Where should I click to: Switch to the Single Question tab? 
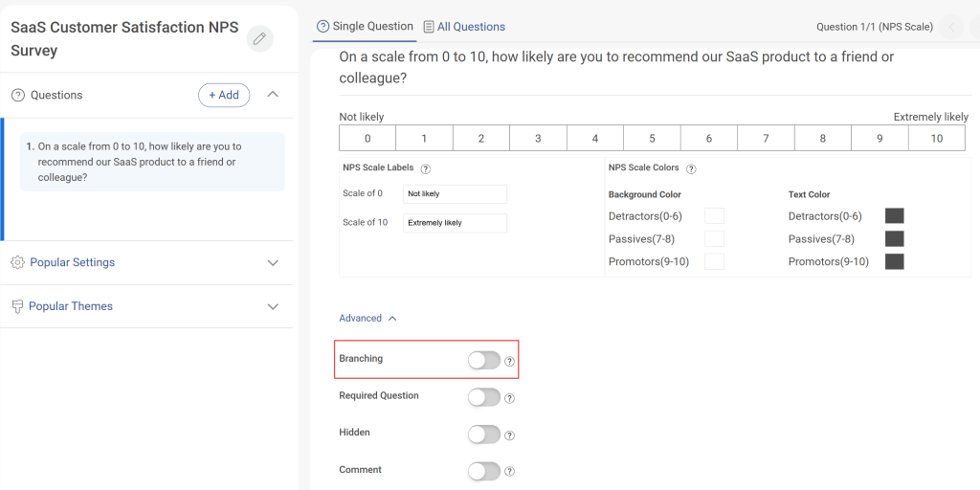tap(365, 26)
